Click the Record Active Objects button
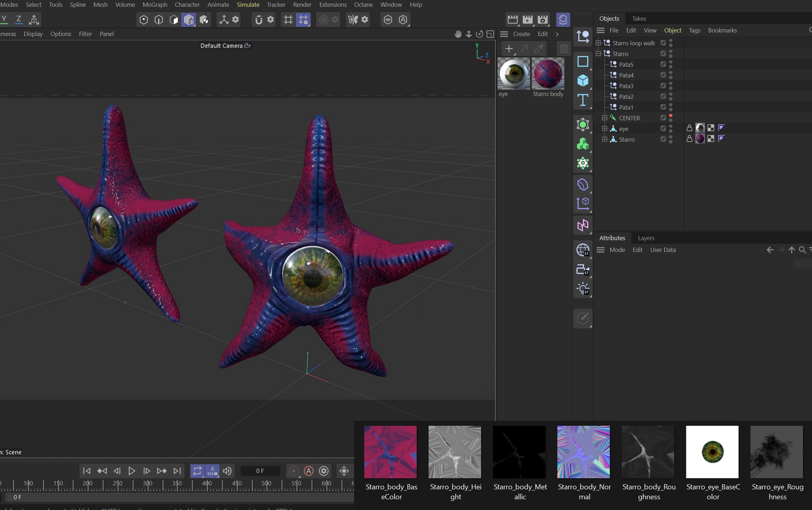This screenshot has width=812, height=510. click(x=293, y=471)
